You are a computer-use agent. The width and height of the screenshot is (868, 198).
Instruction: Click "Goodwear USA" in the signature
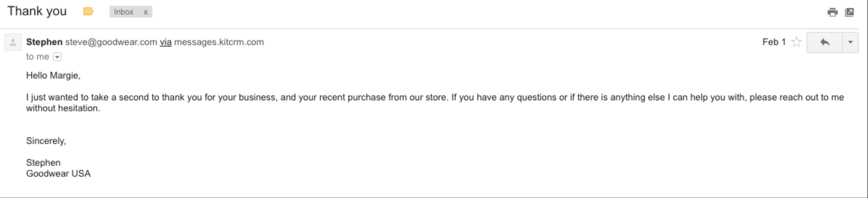coord(59,174)
